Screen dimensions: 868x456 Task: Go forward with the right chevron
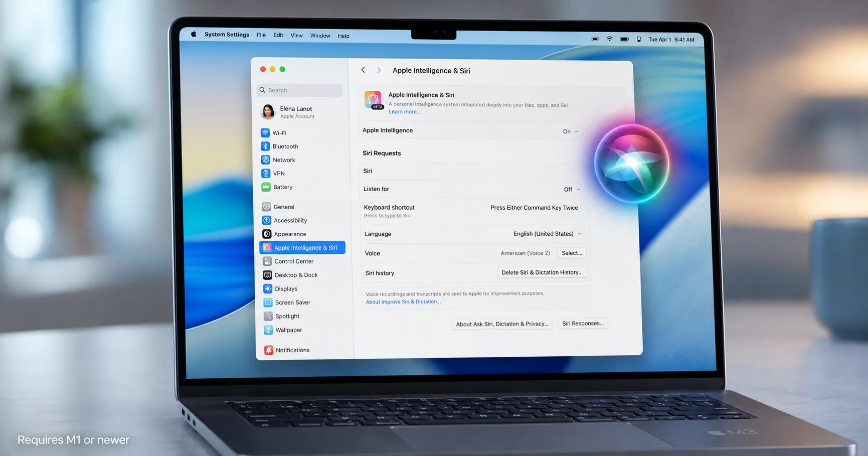[x=379, y=70]
